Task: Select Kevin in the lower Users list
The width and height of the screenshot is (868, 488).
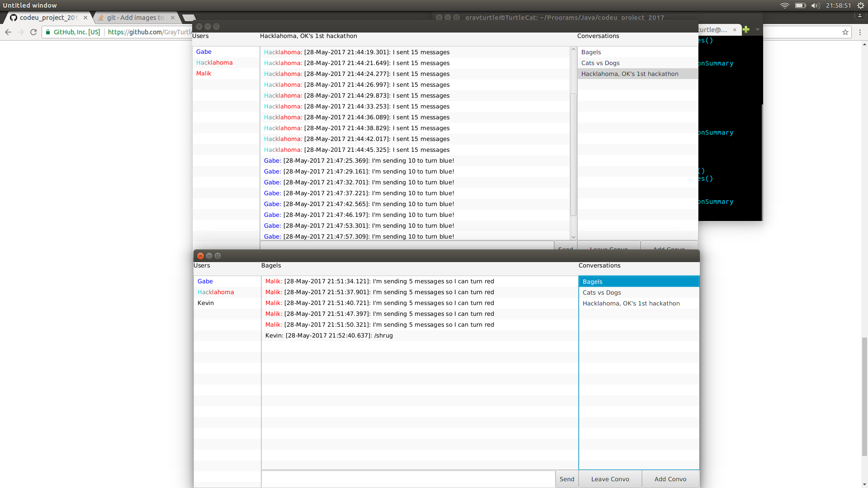Action: [206, 303]
